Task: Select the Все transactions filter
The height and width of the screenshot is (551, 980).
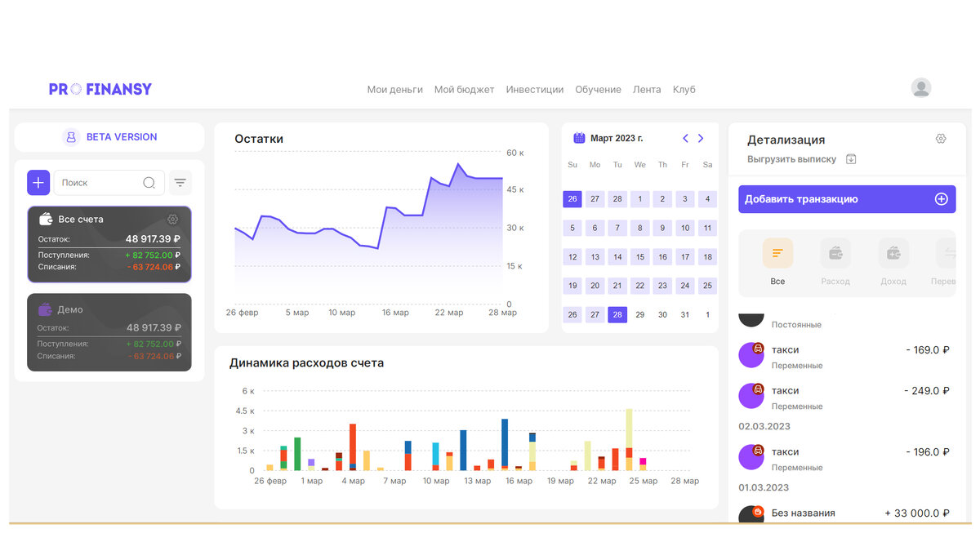Action: point(777,253)
